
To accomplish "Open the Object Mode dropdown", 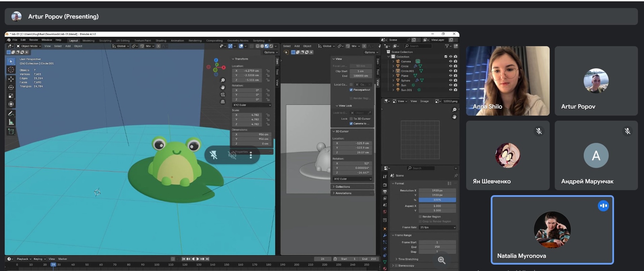I will click(x=29, y=46).
